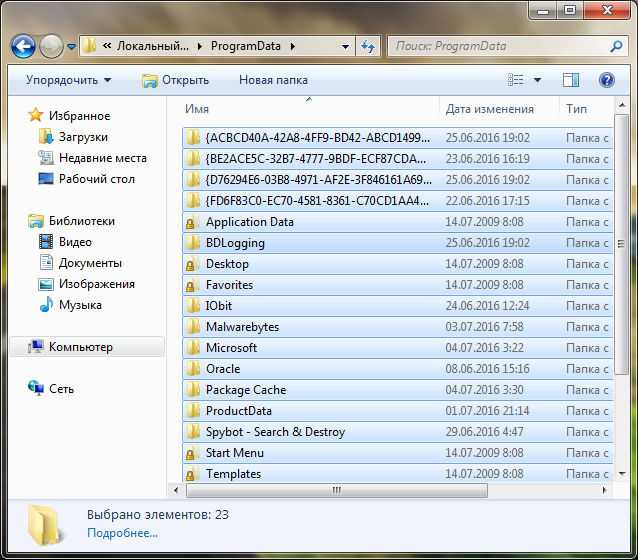This screenshot has width=638, height=560.
Task: Click the folder icon in address bar
Action: (89, 46)
